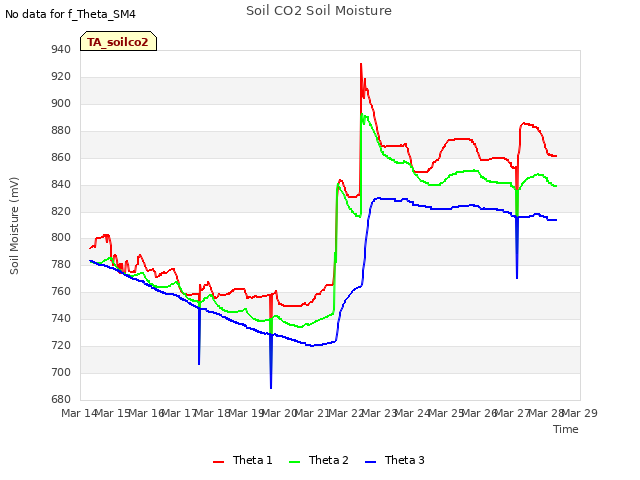The height and width of the screenshot is (480, 640).
Task: Click the 920 y-axis tick label
Action: point(61,76)
